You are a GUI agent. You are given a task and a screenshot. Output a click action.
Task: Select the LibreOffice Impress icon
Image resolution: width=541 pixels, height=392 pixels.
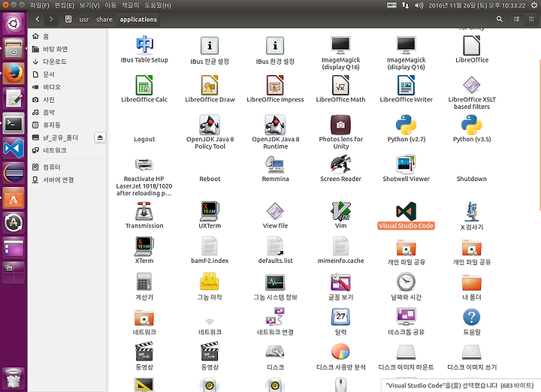[x=275, y=85]
